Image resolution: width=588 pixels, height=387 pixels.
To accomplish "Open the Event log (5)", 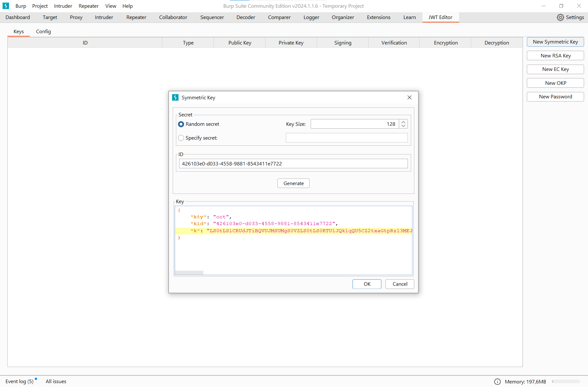I will coord(20,382).
